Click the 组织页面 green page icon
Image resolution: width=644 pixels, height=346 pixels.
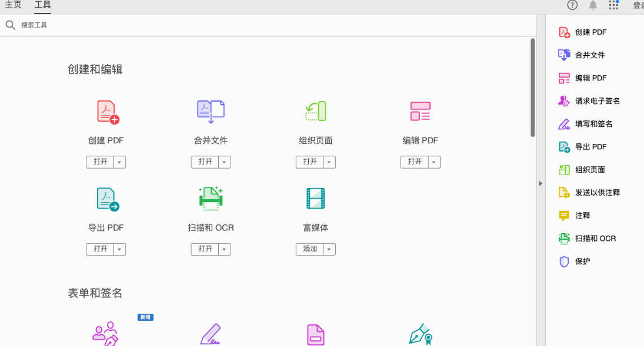(x=316, y=111)
